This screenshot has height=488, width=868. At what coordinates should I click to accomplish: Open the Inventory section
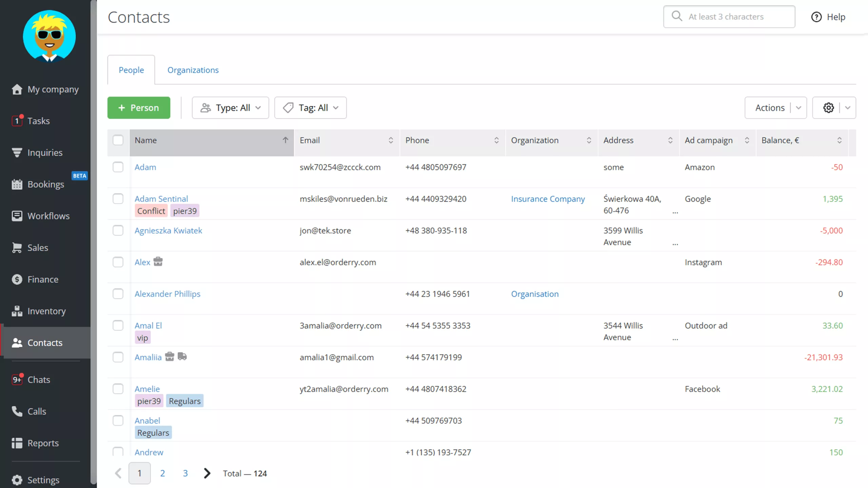point(47,311)
